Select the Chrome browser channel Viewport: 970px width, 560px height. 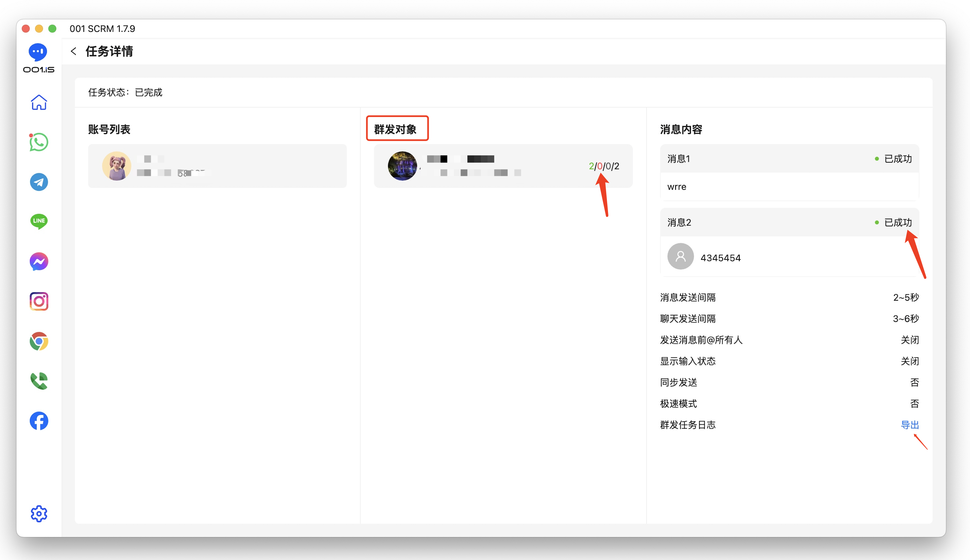click(38, 341)
